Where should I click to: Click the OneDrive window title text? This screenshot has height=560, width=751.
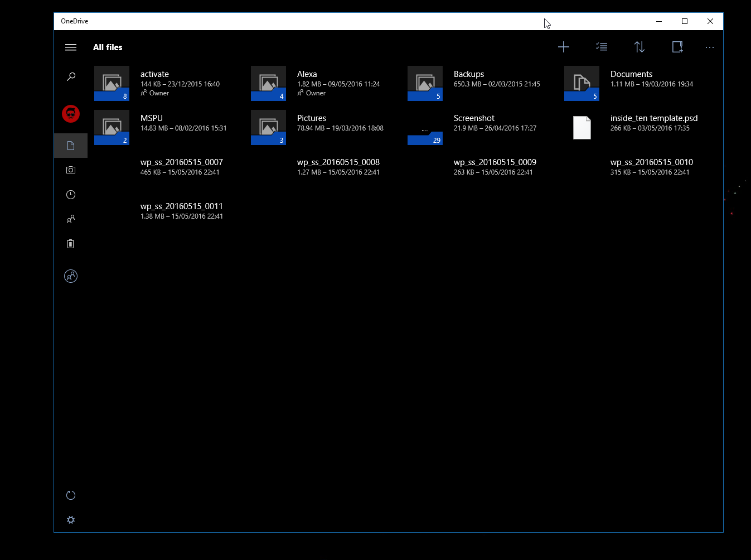point(75,21)
